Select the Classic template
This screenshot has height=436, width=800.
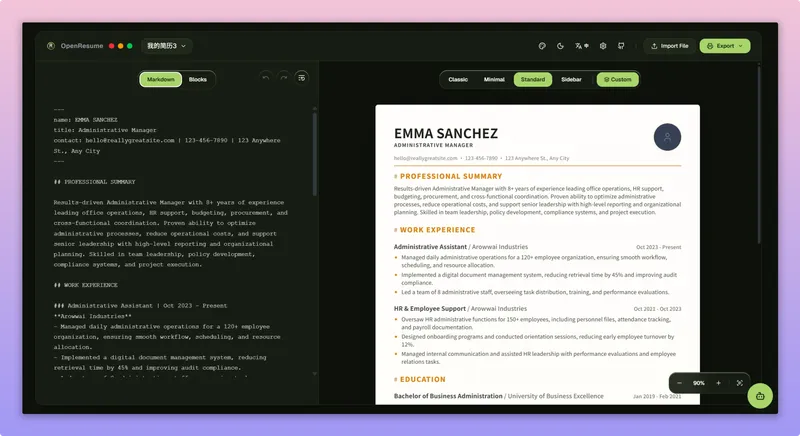(x=458, y=80)
